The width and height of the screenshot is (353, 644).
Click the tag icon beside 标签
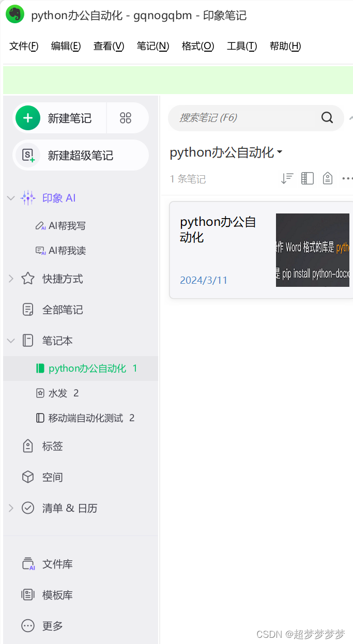28,446
